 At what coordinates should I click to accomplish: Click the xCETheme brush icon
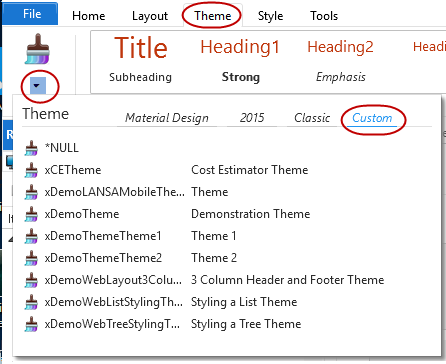pos(31,170)
